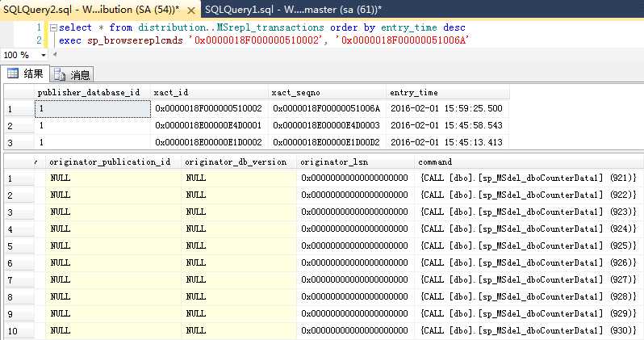
Task: Select command cell ending with (929)
Action: (529, 313)
